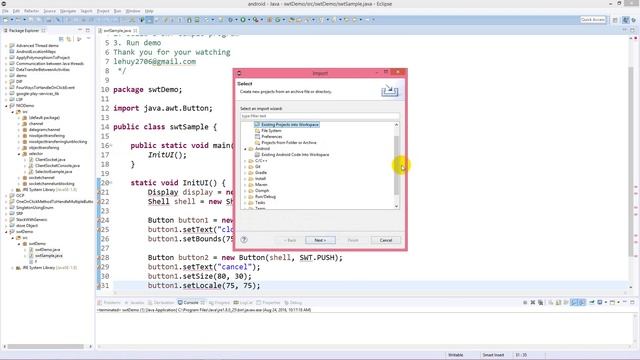Click the External Tools run icon
The width and height of the screenshot is (640, 360).
pyautogui.click(x=256, y=20)
